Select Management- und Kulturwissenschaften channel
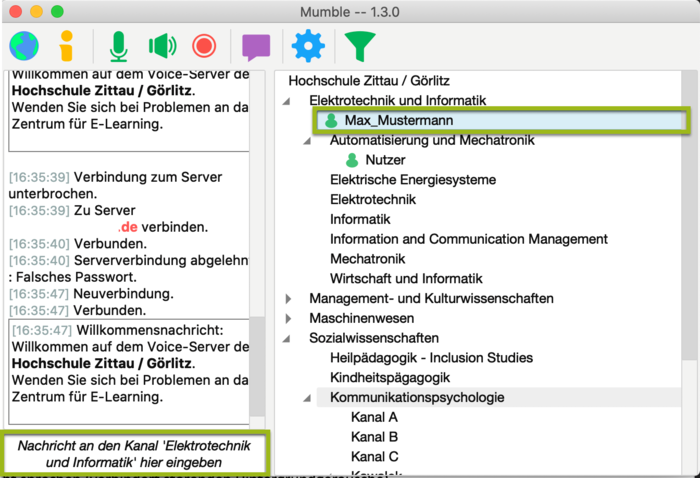700x478 pixels. (431, 298)
